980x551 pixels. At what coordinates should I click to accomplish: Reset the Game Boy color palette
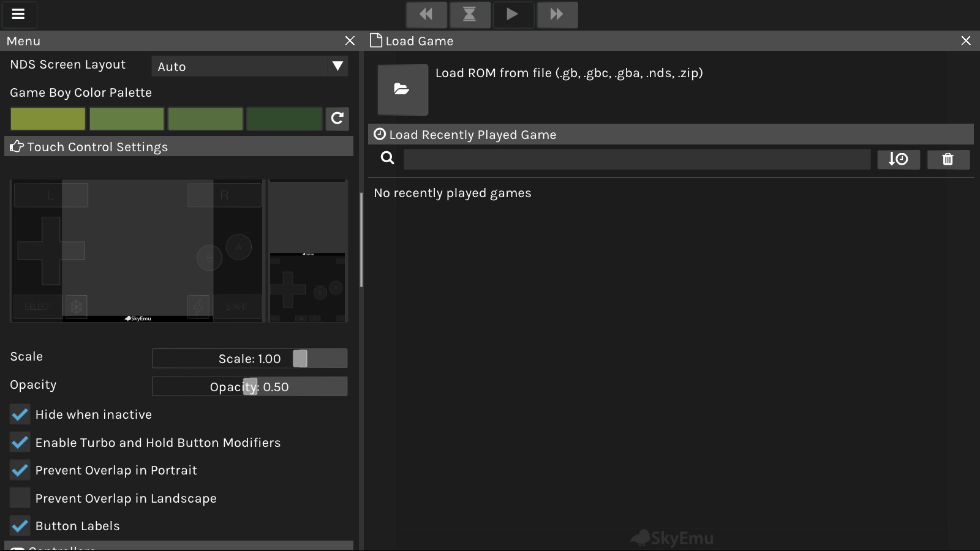tap(337, 119)
